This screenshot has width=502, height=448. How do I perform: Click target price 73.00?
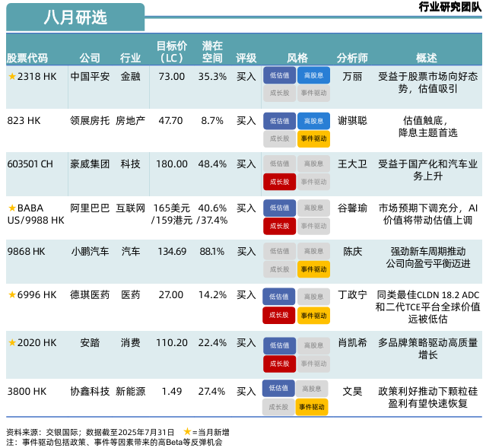pyautogui.click(x=172, y=77)
